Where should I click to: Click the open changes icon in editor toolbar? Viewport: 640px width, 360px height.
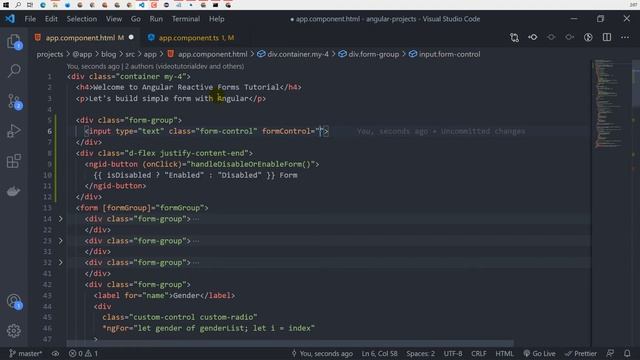tap(533, 38)
